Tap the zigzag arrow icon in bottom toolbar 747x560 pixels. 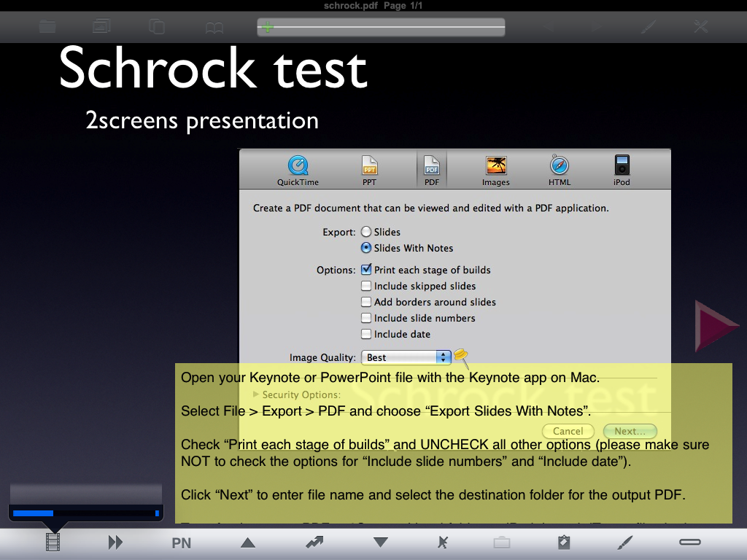click(314, 542)
